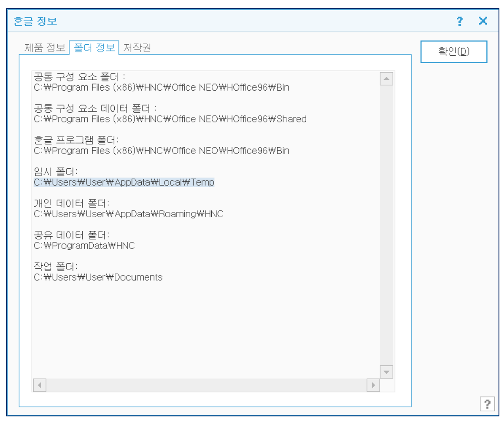Click the scroll right arrow of folder list
Viewport: 504px width, 421px height.
pos(373,385)
